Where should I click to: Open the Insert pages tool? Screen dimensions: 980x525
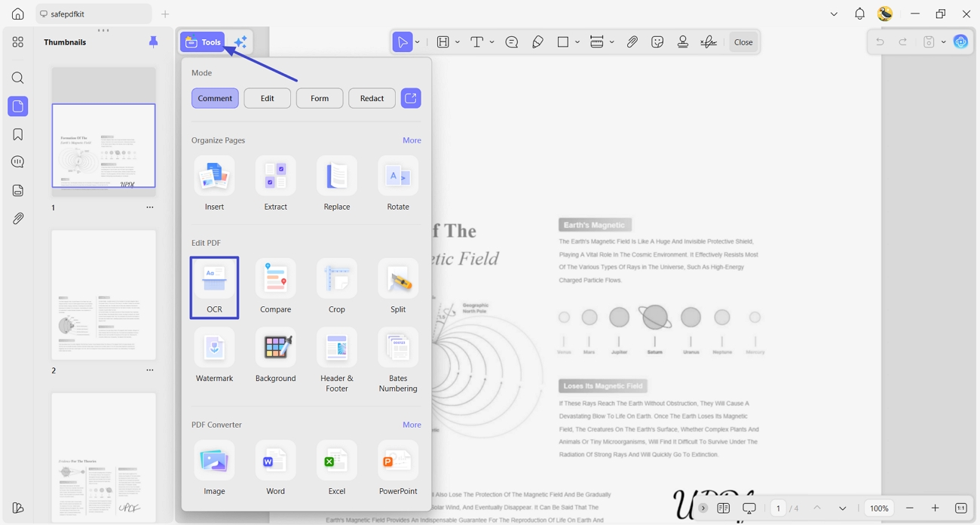(214, 184)
